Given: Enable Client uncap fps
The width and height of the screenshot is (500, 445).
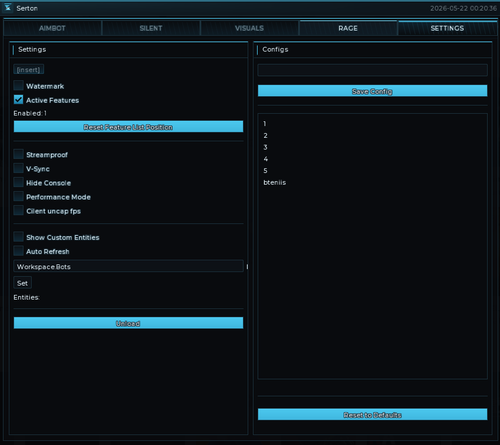Looking at the screenshot, I should tap(19, 210).
